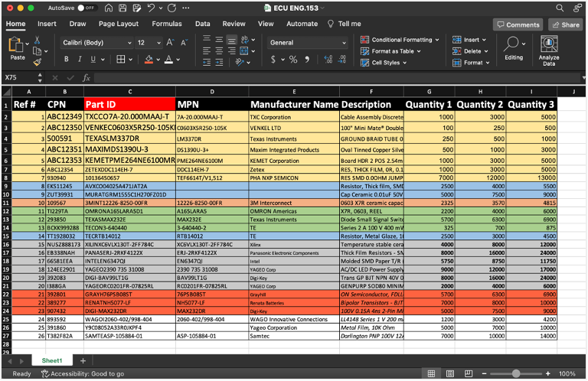
Task: Click the Decrease Font Size icon
Action: [x=184, y=42]
